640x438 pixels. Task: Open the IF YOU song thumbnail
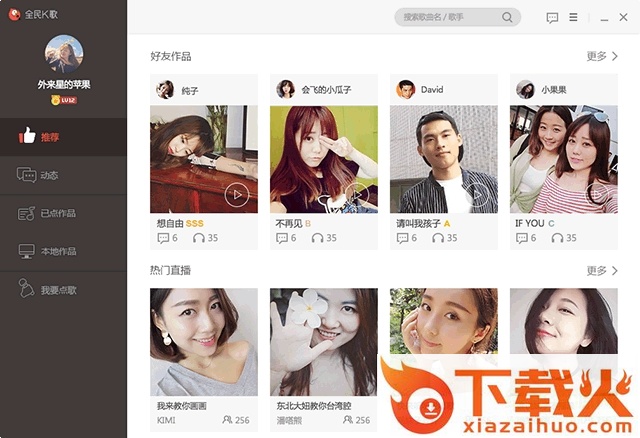coord(564,159)
